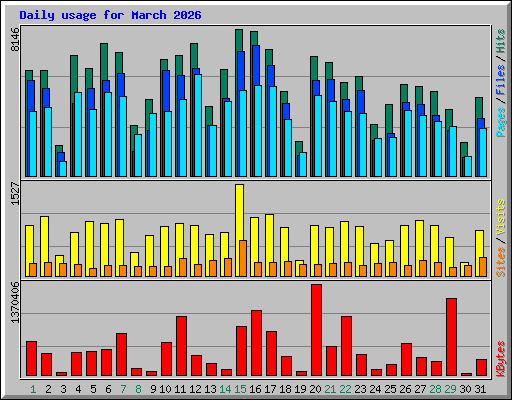This screenshot has height=400, width=512.
Task: Click the red KBytes bar for day 16
Action: [x=256, y=343]
